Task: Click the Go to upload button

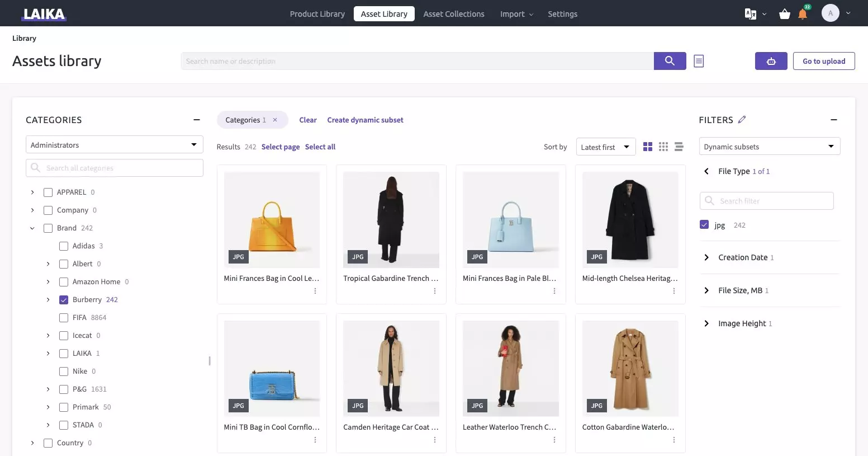Action: tap(824, 61)
